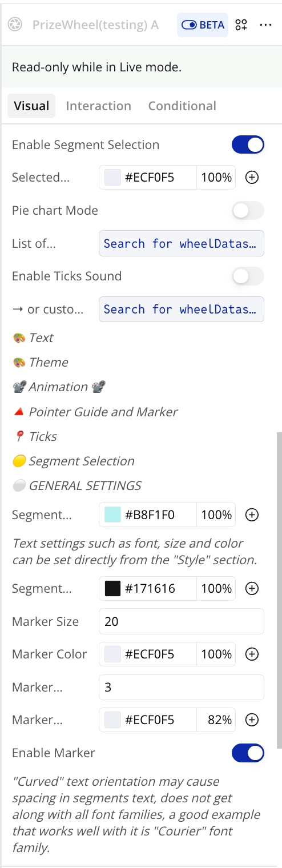Open the custom ticks sound search dropdown
The width and height of the screenshot is (282, 868).
[182, 310]
